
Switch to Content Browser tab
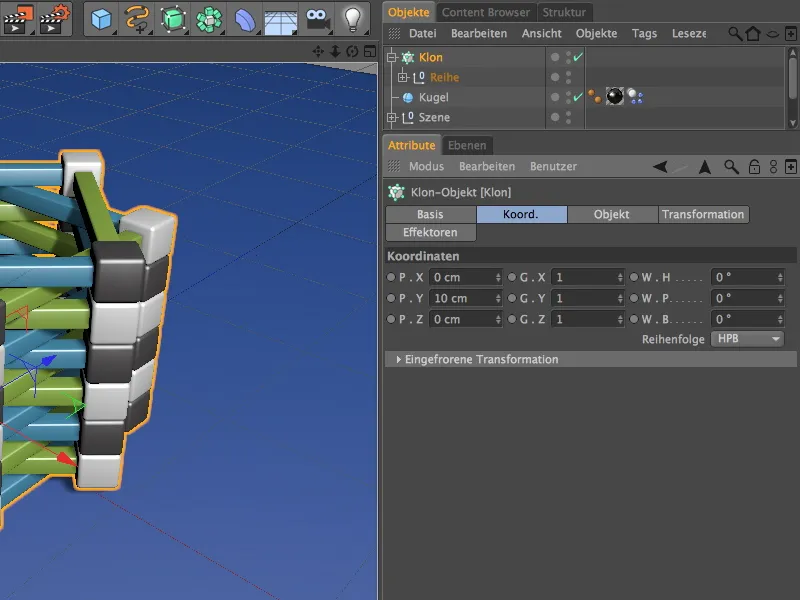[486, 12]
